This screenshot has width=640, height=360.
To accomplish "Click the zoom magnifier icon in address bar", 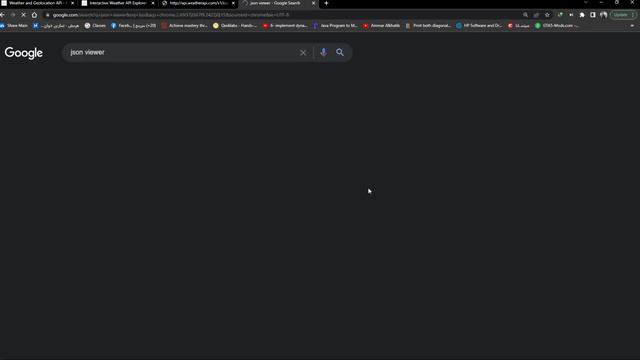I will 525,15.
